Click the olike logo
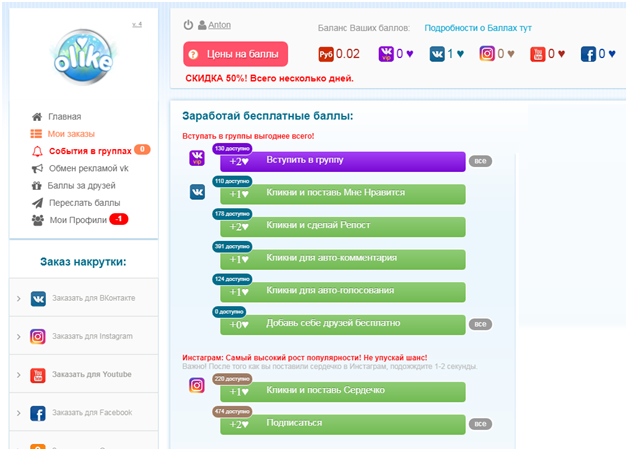 [84, 57]
